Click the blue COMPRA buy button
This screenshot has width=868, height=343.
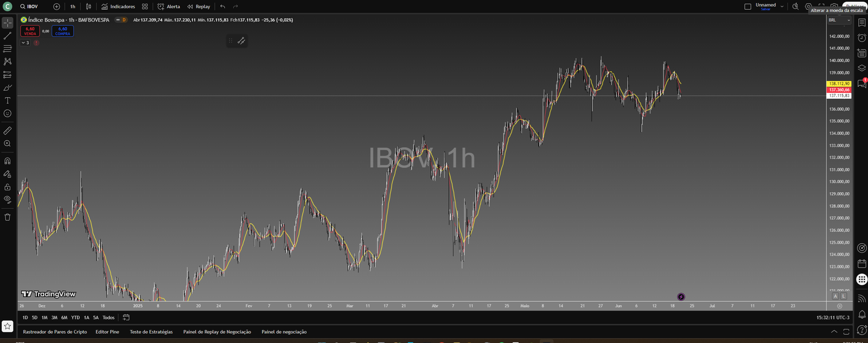[62, 31]
